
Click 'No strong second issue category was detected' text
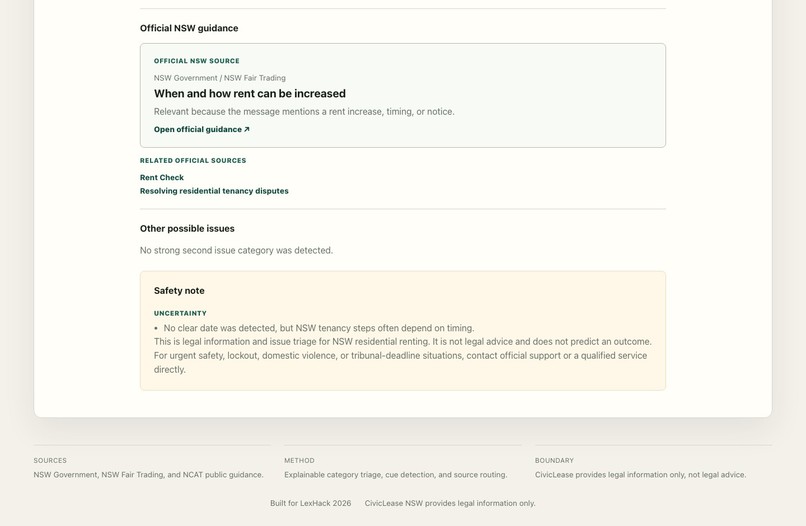(236, 250)
